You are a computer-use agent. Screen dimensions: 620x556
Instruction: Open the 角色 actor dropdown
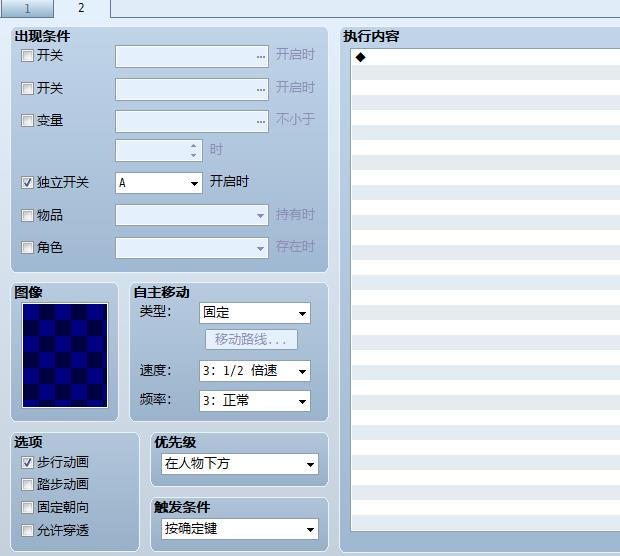192,248
